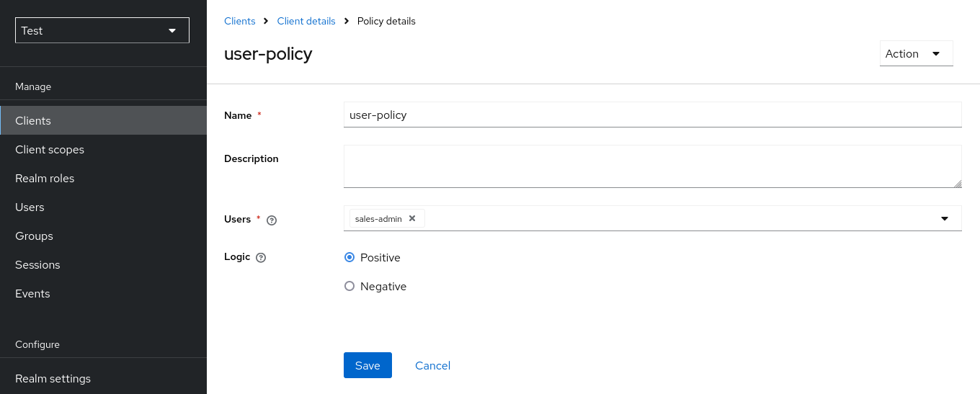
Task: Click the Cancel link
Action: pyautogui.click(x=432, y=365)
